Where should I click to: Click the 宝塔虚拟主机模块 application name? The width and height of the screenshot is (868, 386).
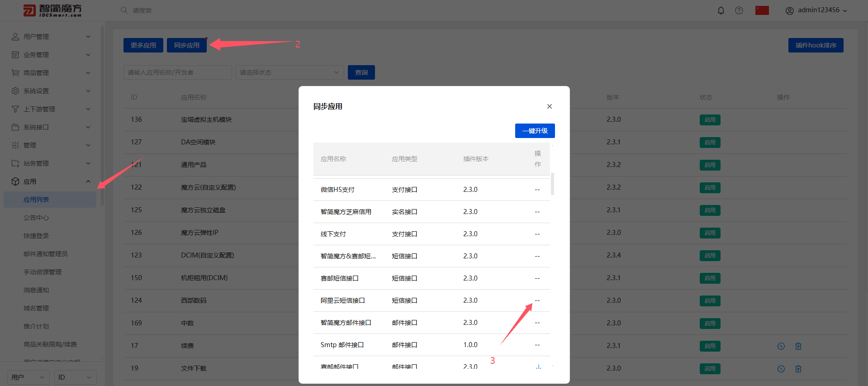point(206,119)
